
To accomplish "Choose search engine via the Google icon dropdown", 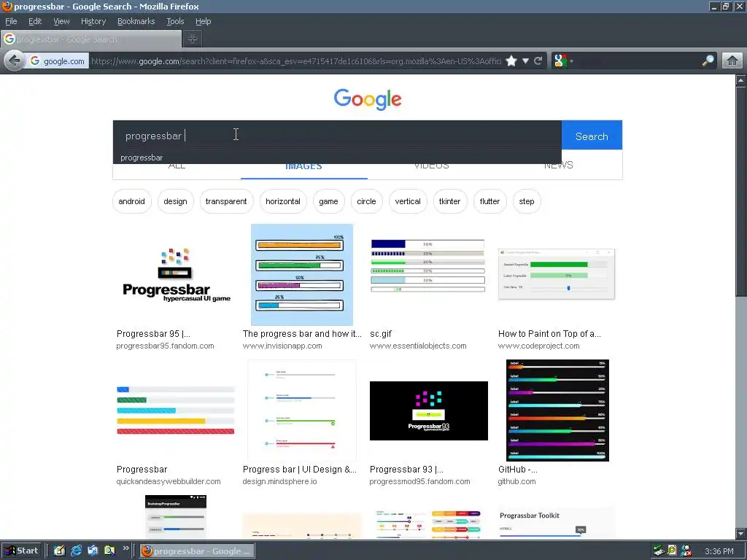I will click(x=564, y=61).
